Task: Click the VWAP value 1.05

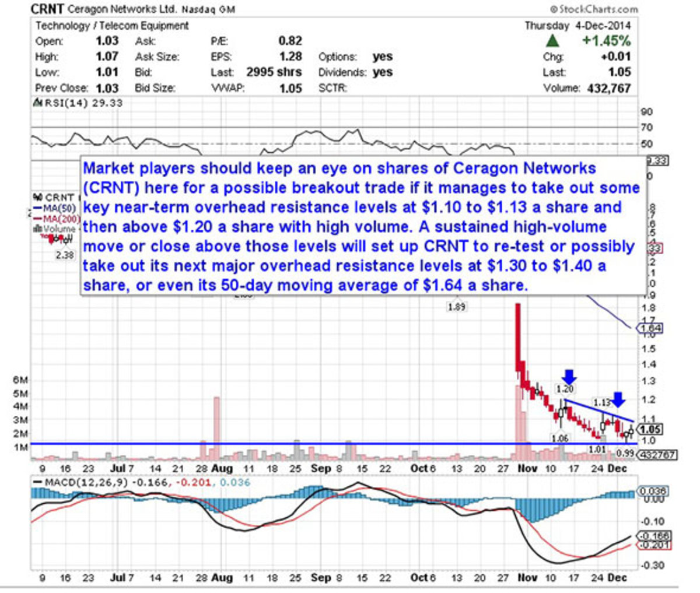Action: (x=290, y=88)
